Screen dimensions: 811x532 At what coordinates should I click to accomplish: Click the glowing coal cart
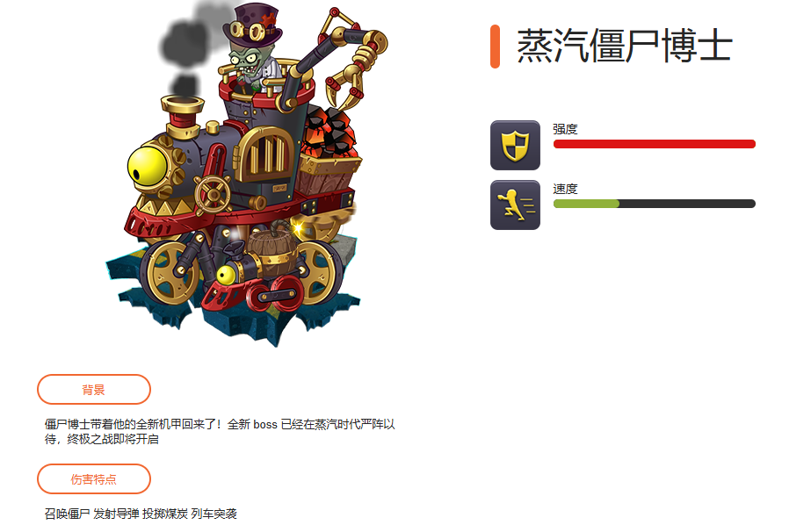pyautogui.click(x=329, y=150)
